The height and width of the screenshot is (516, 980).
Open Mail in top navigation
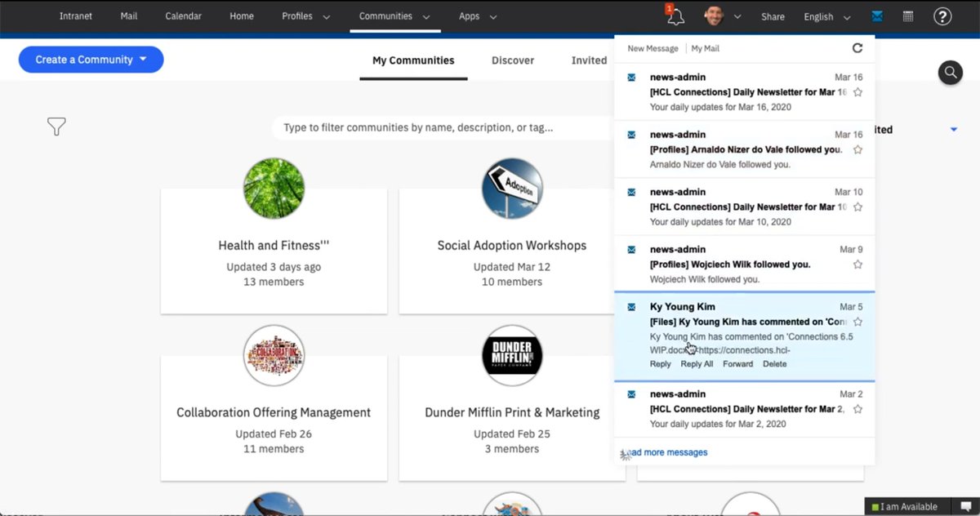tap(129, 16)
